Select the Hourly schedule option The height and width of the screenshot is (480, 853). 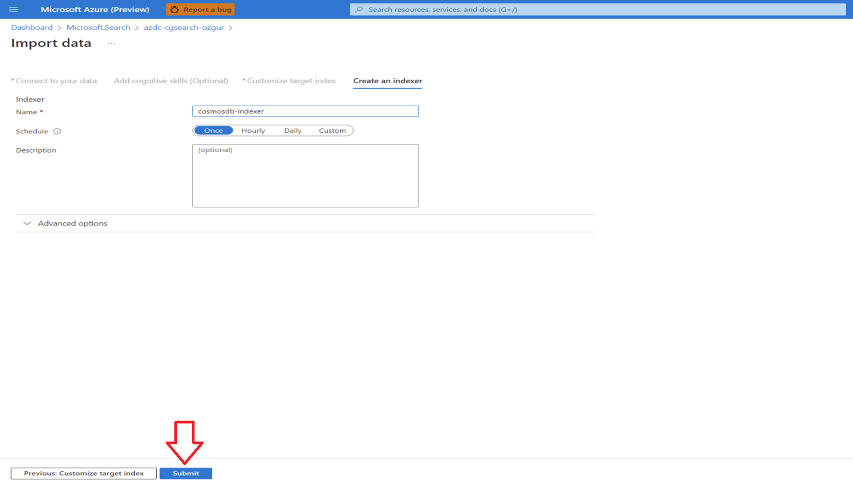(253, 131)
